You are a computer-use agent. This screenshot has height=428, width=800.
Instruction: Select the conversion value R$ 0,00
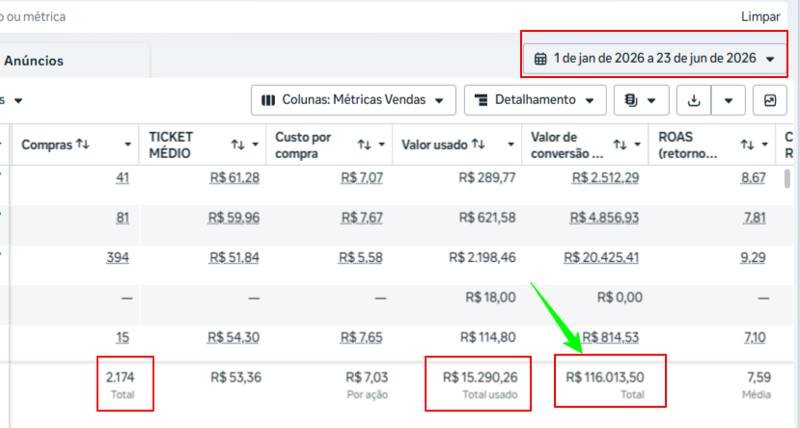click(x=620, y=297)
